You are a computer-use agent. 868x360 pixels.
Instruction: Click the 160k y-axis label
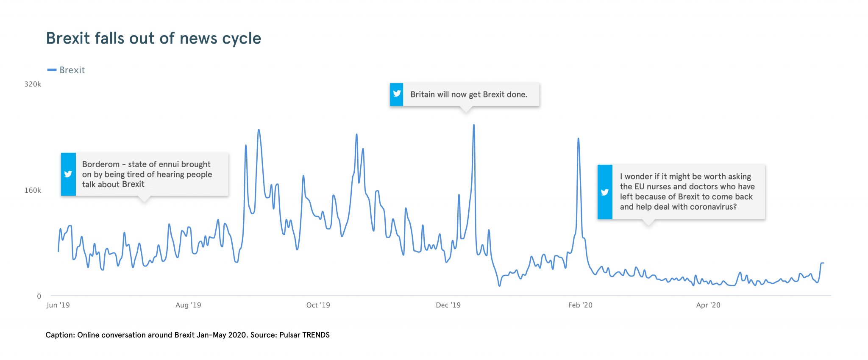click(x=33, y=190)
